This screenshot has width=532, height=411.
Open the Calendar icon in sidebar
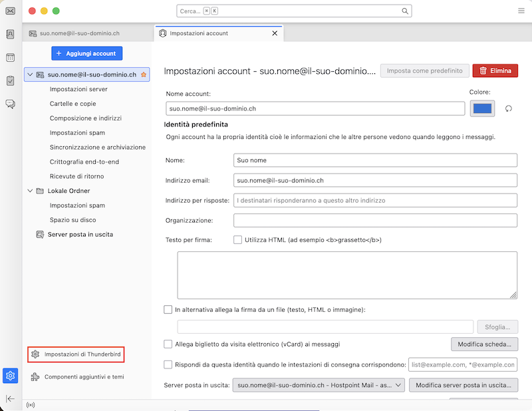point(11,57)
